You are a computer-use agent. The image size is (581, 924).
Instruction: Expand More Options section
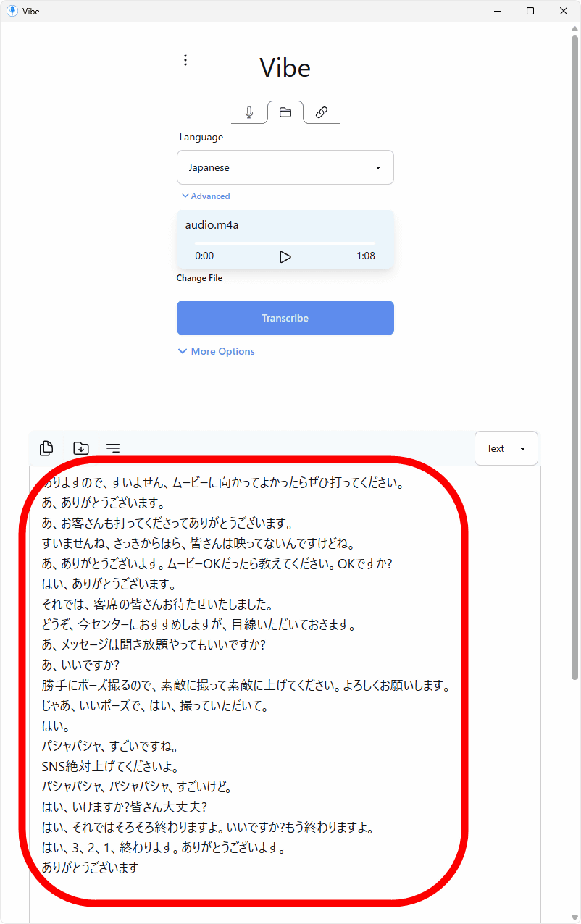(216, 351)
